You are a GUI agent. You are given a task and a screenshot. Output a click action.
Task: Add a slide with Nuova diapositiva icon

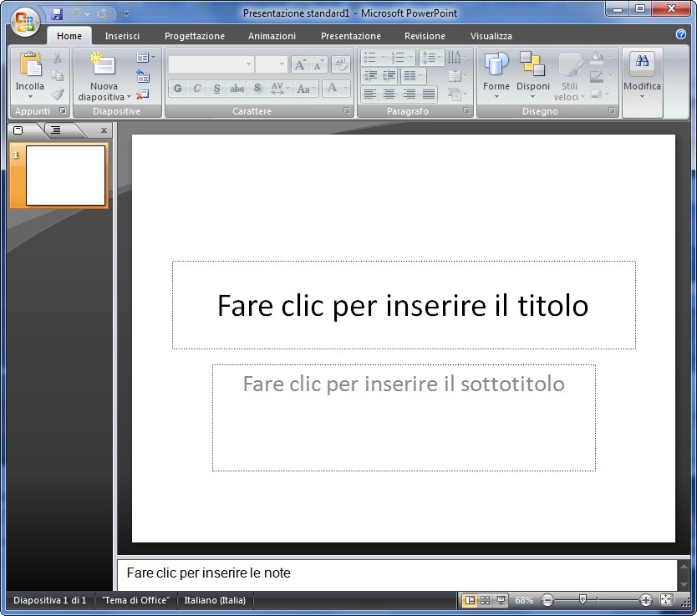(103, 64)
